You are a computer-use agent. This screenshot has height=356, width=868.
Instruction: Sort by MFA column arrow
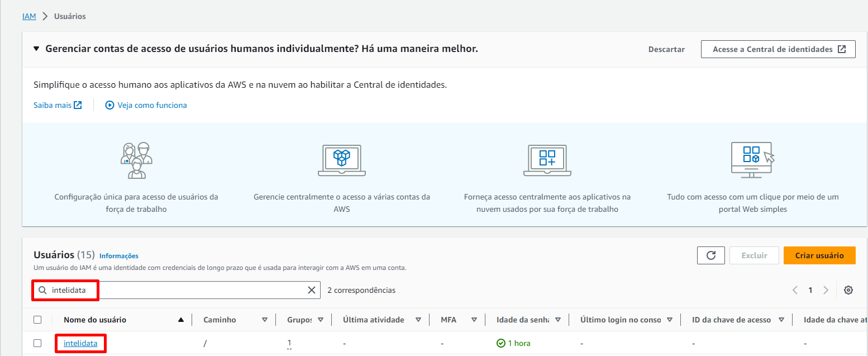coord(474,320)
